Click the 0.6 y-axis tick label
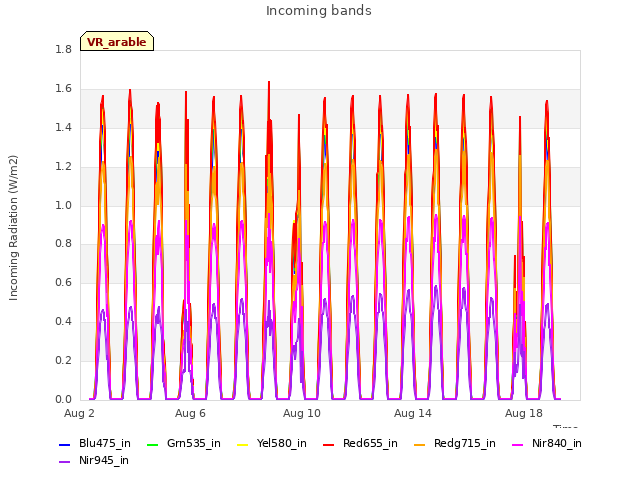This screenshot has width=640, height=480. pyautogui.click(x=63, y=282)
